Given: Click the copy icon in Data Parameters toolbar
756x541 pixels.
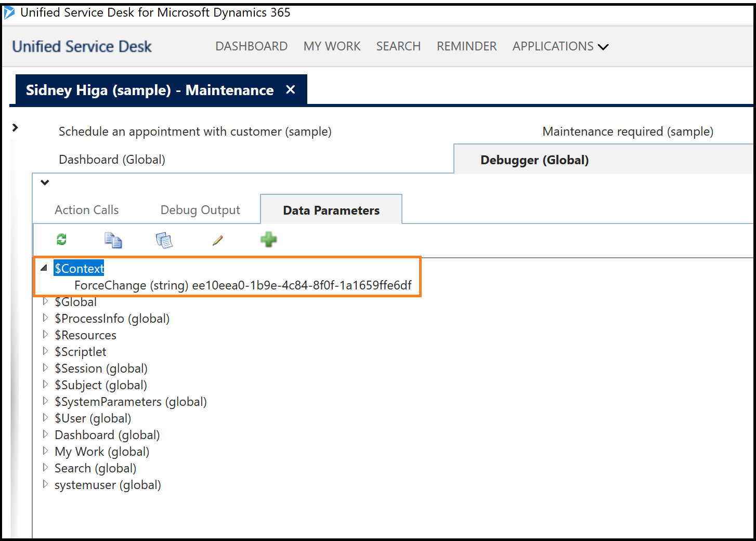Looking at the screenshot, I should pyautogui.click(x=113, y=240).
